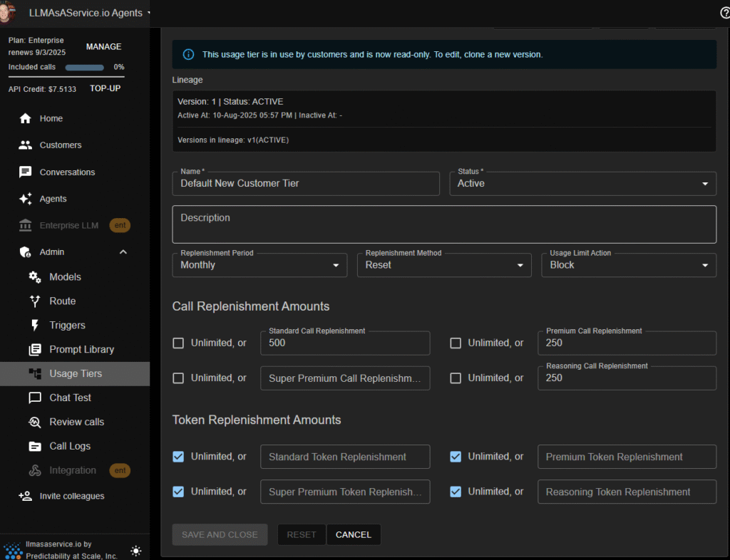The image size is (730, 560).
Task: Click the TOP-UP link for API credit
Action: click(105, 89)
